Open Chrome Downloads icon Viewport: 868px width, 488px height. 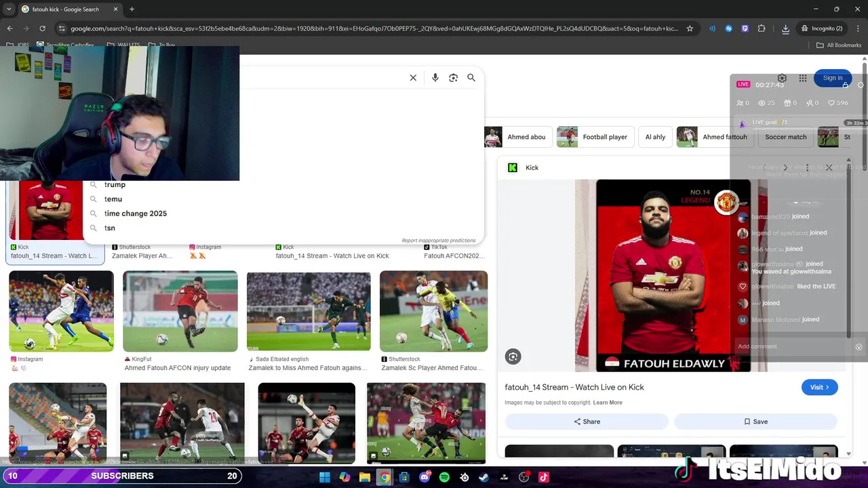pyautogui.click(x=785, y=28)
